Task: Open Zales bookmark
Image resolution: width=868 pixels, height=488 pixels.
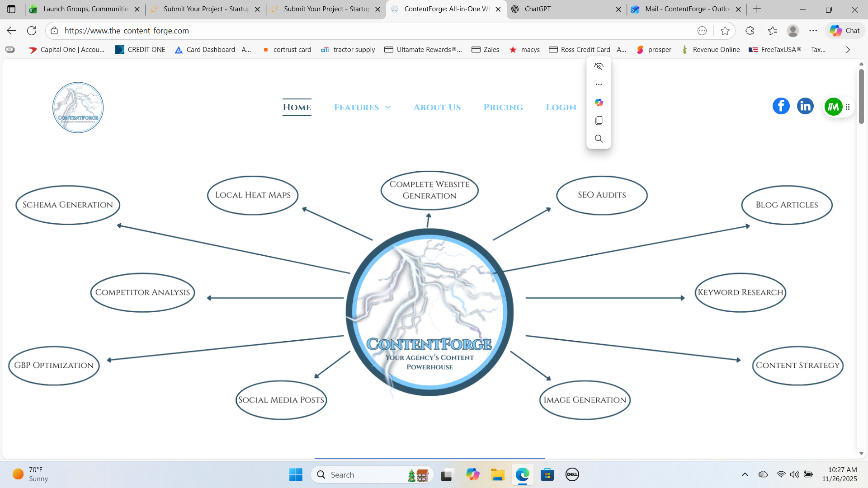Action: (485, 50)
